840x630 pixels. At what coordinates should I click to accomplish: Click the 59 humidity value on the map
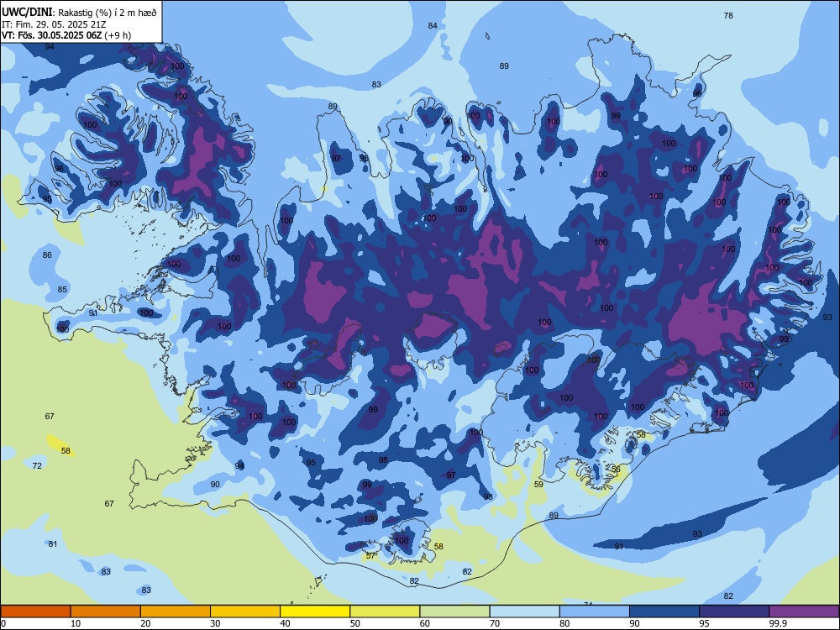pyautogui.click(x=539, y=485)
